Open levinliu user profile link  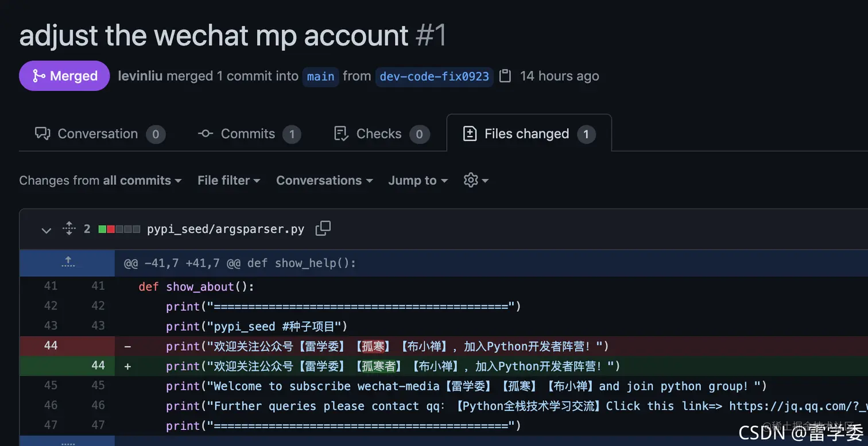pos(140,76)
